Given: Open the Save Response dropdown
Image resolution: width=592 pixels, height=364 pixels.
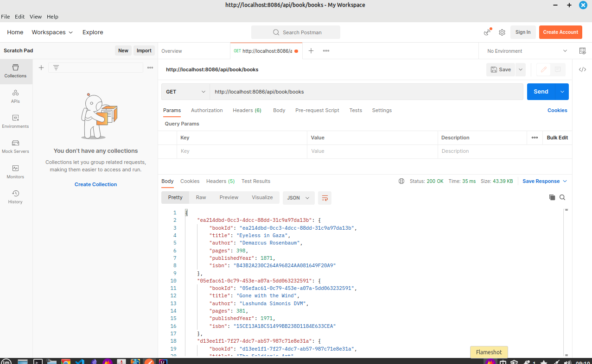Looking at the screenshot, I should click(x=545, y=181).
